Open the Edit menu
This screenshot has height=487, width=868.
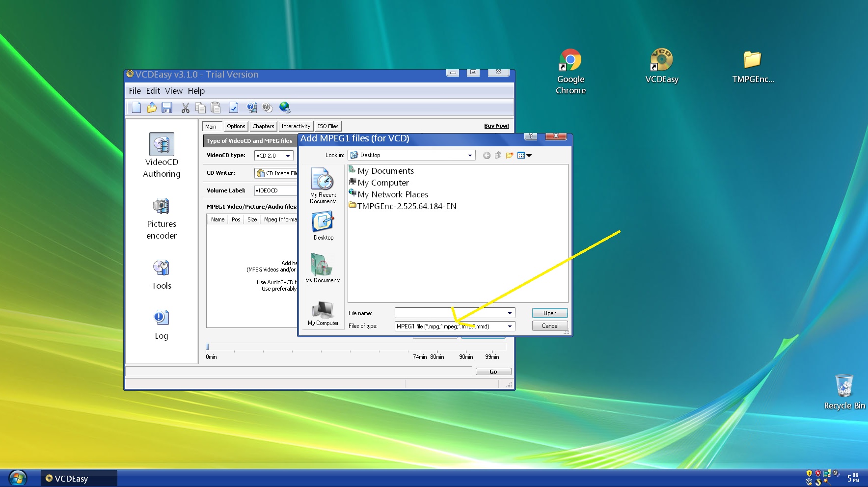coord(153,91)
